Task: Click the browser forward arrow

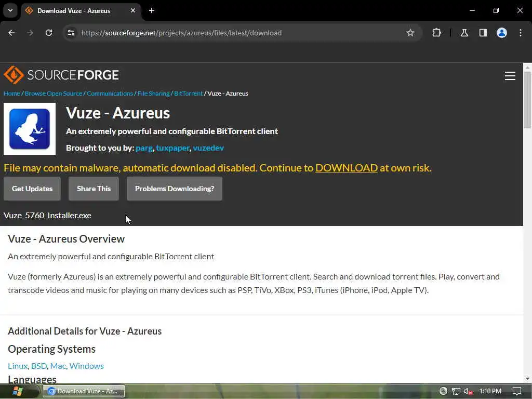Action: 30,33
